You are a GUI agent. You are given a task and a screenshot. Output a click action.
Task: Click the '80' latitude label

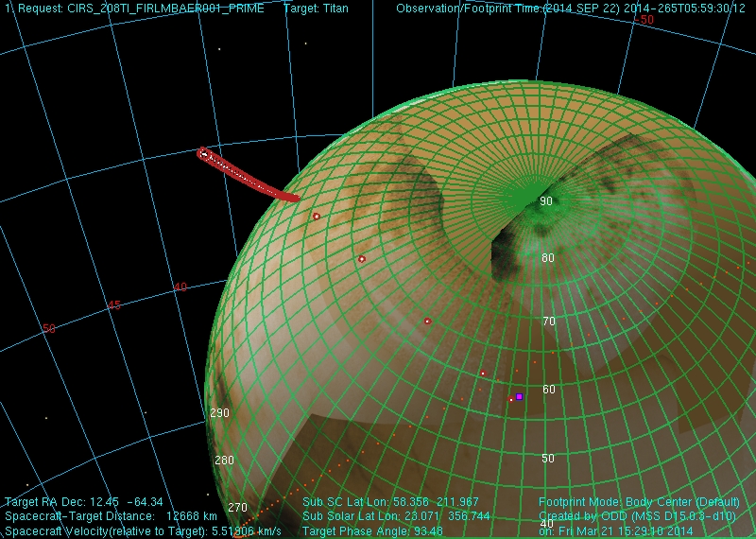[548, 258]
